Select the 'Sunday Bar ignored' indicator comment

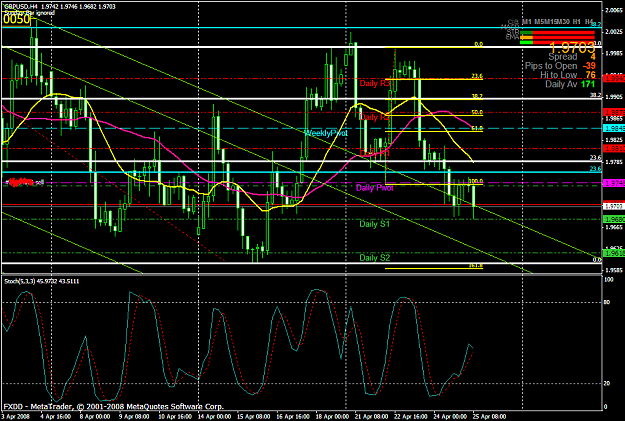point(29,13)
